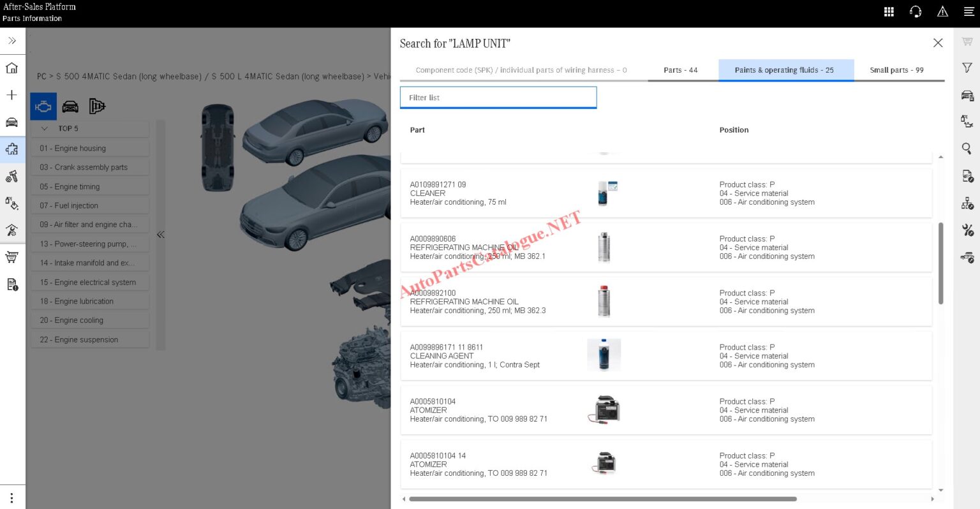Open group 20 - Engine cooling
The image size is (980, 509).
click(90, 320)
